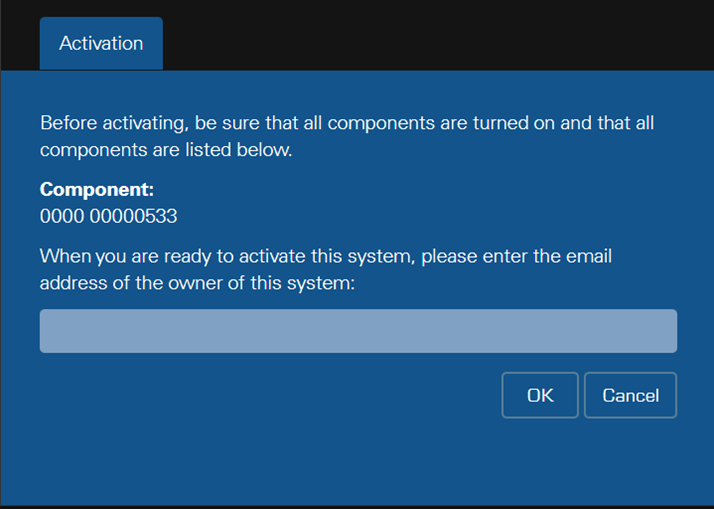Place cursor in the empty email field
The width and height of the screenshot is (714, 509).
pos(358,331)
